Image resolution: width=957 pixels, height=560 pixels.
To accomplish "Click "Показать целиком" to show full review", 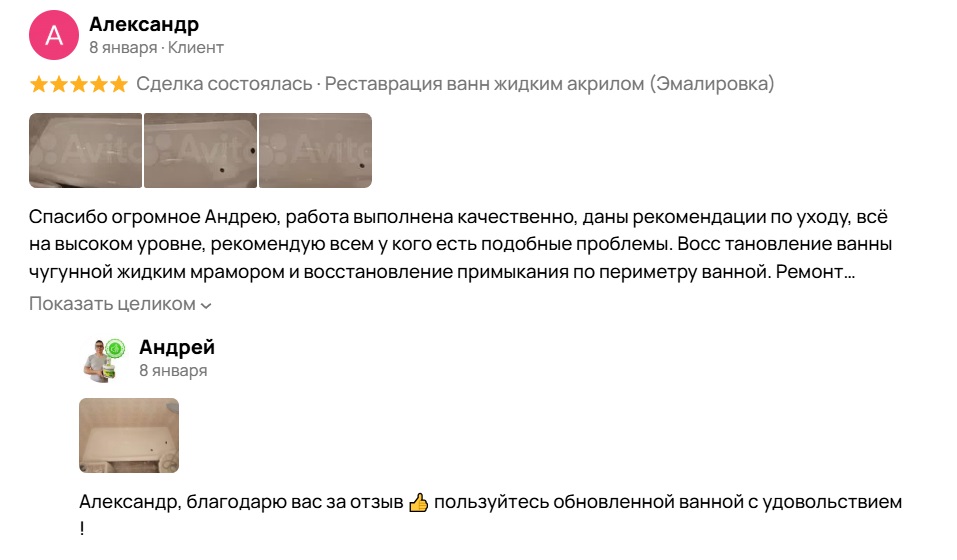I will pyautogui.click(x=112, y=304).
